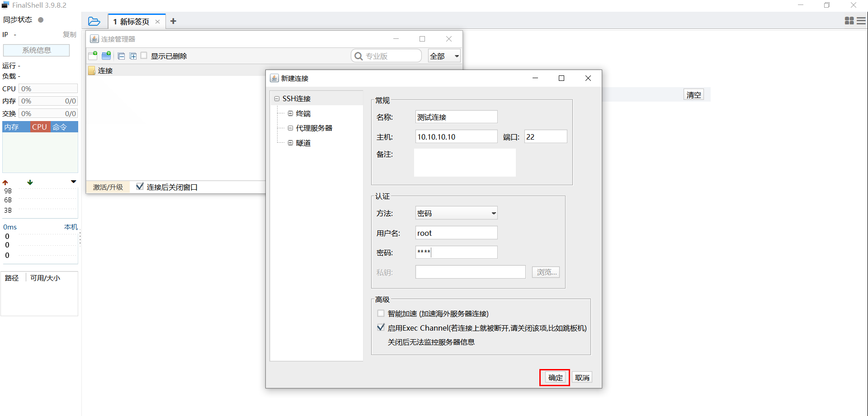Click the 系统信息 button

tap(37, 50)
